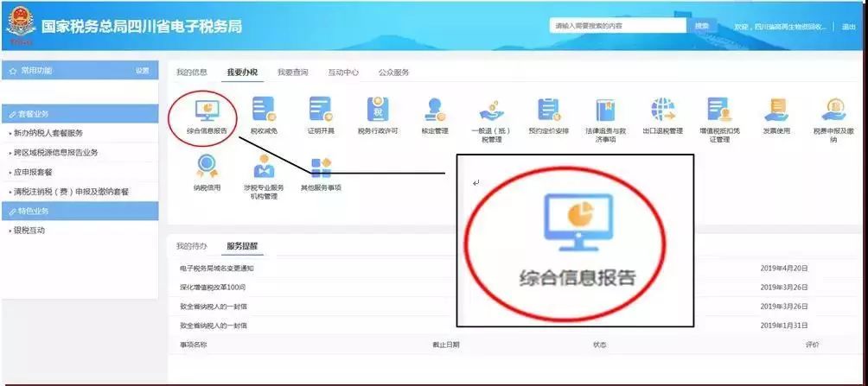Switch to 我的信息 tab
Screen dimensions: 868x386
pos(192,73)
